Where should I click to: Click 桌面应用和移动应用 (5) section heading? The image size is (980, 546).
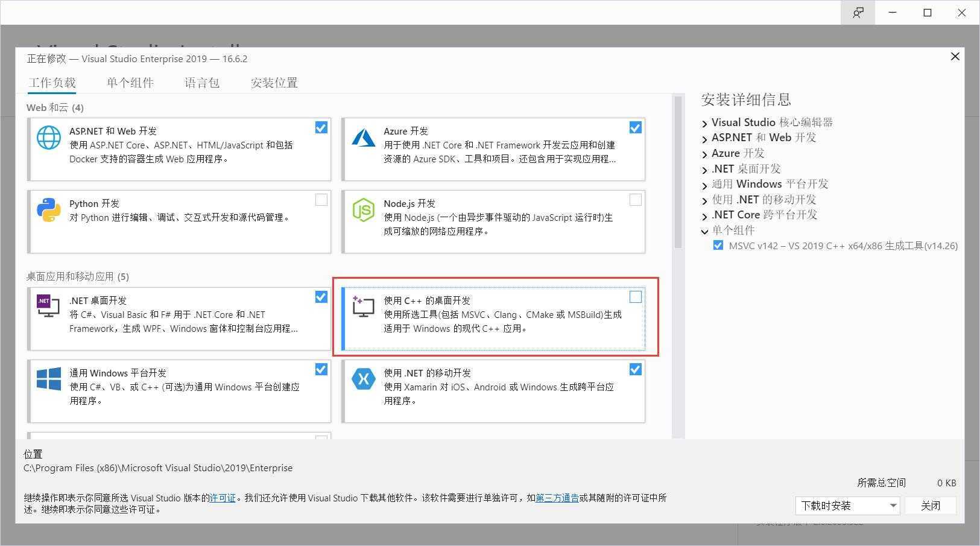pyautogui.click(x=78, y=276)
